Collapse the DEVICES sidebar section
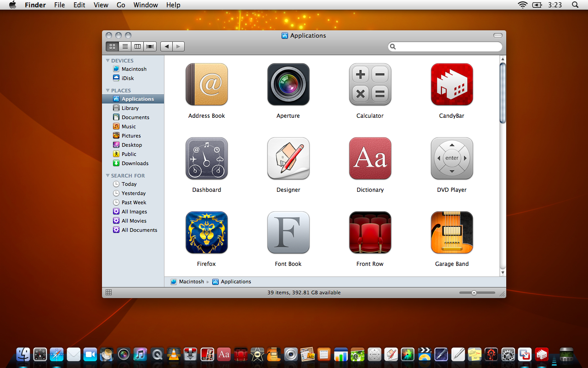This screenshot has width=588, height=368. point(107,61)
